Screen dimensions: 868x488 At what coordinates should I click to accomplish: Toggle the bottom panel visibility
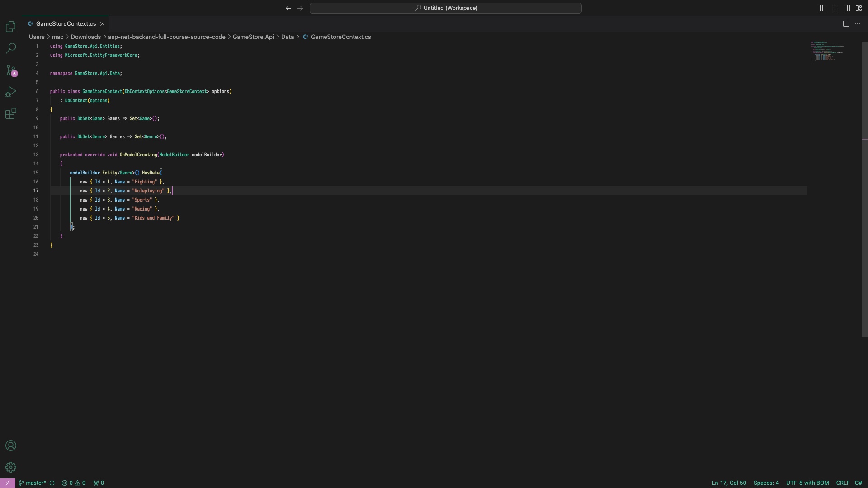[x=835, y=8]
